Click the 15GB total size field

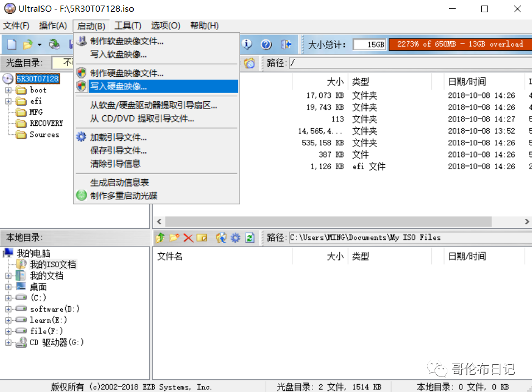click(369, 45)
